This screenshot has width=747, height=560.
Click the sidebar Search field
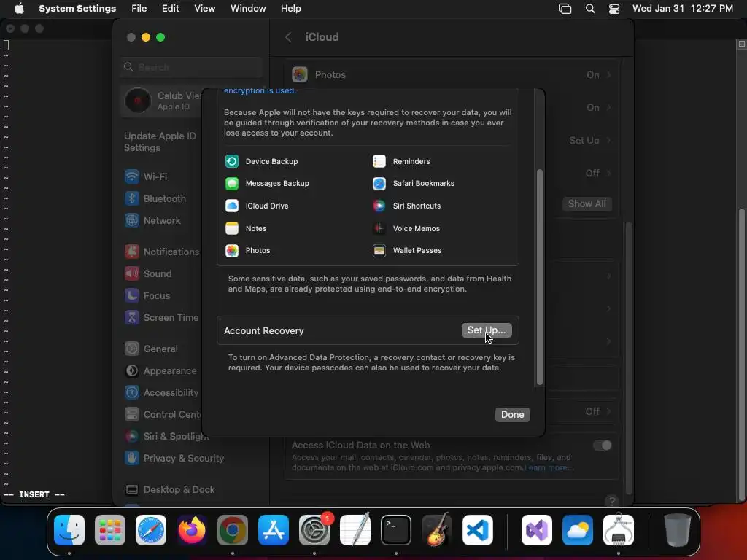[x=192, y=67]
